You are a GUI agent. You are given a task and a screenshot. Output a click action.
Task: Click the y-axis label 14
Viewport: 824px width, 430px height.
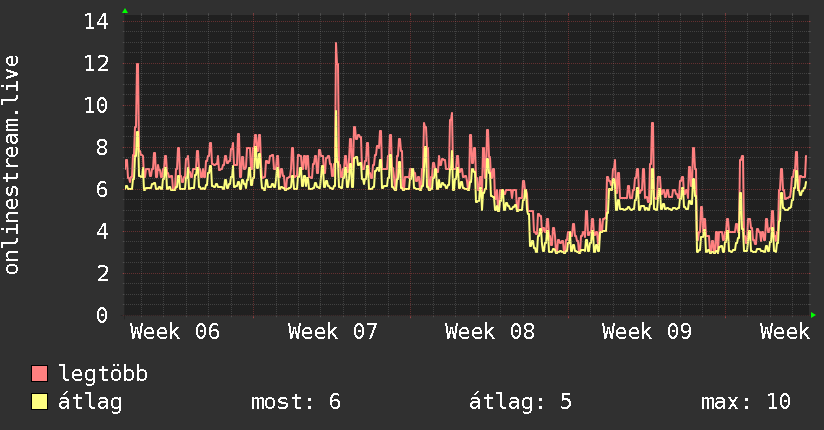point(96,22)
